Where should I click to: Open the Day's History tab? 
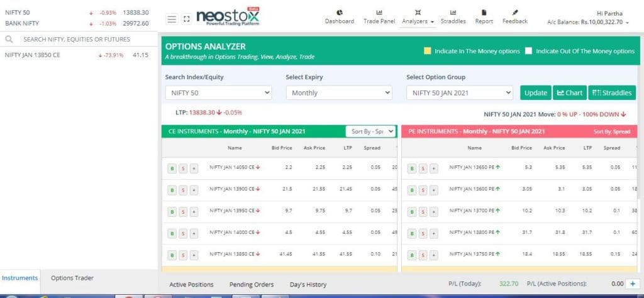(x=308, y=284)
